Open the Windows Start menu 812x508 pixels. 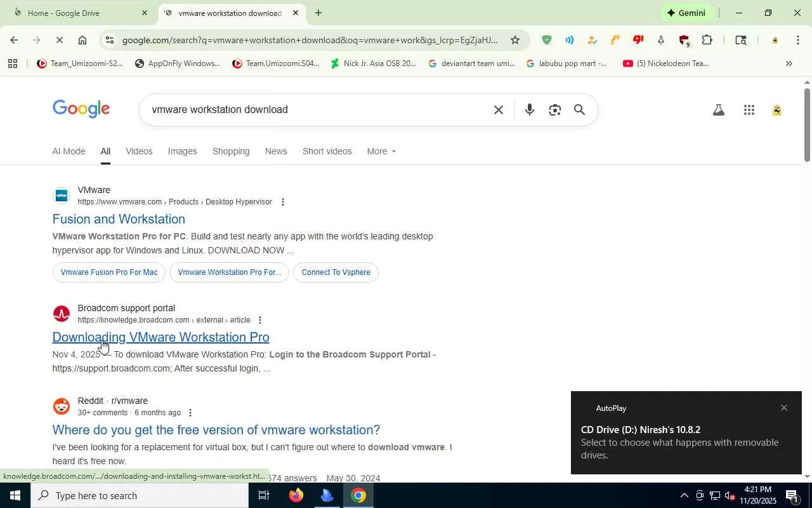(x=15, y=495)
